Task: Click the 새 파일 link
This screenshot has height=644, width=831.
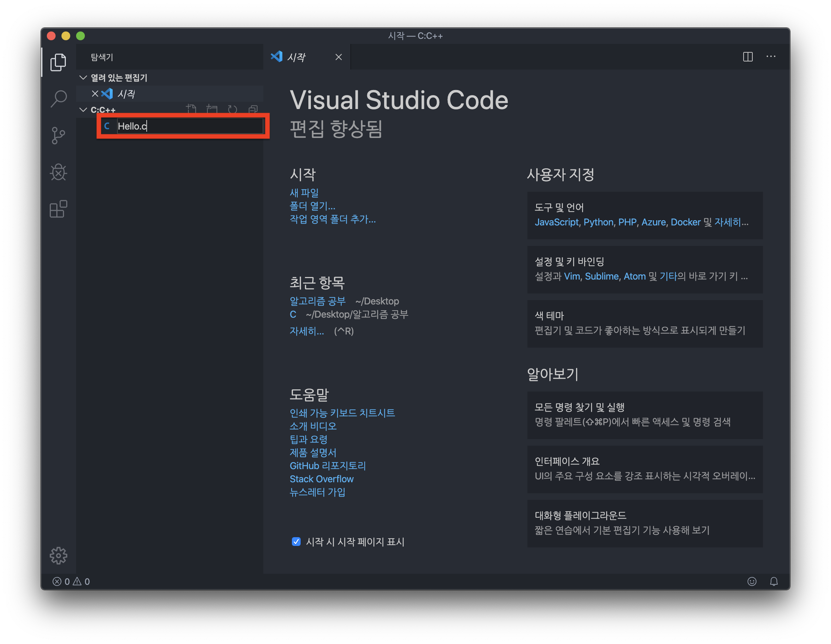Action: tap(304, 192)
